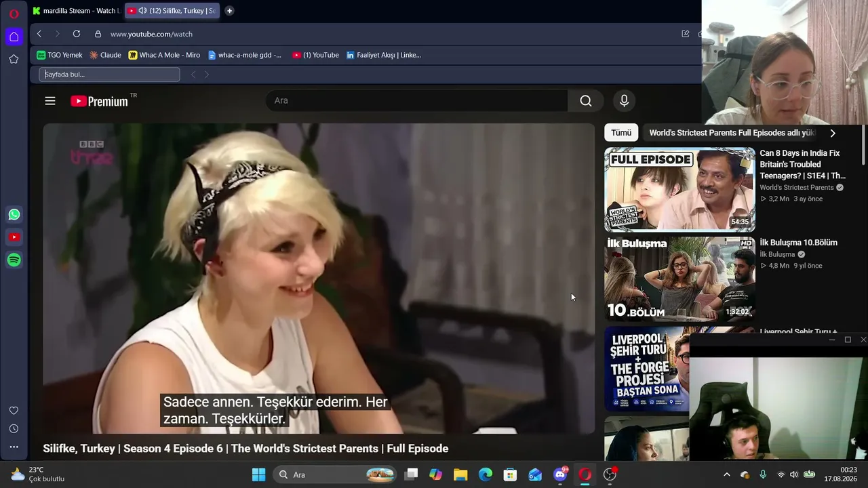Open the TGO Yemek bookmark
This screenshot has width=868, height=488.
60,55
